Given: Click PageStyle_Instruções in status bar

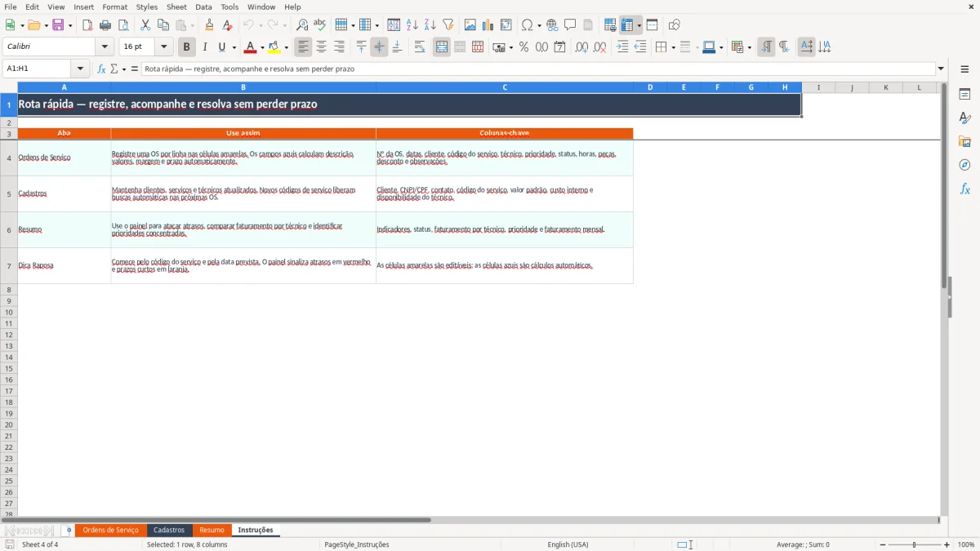Looking at the screenshot, I should [x=357, y=544].
